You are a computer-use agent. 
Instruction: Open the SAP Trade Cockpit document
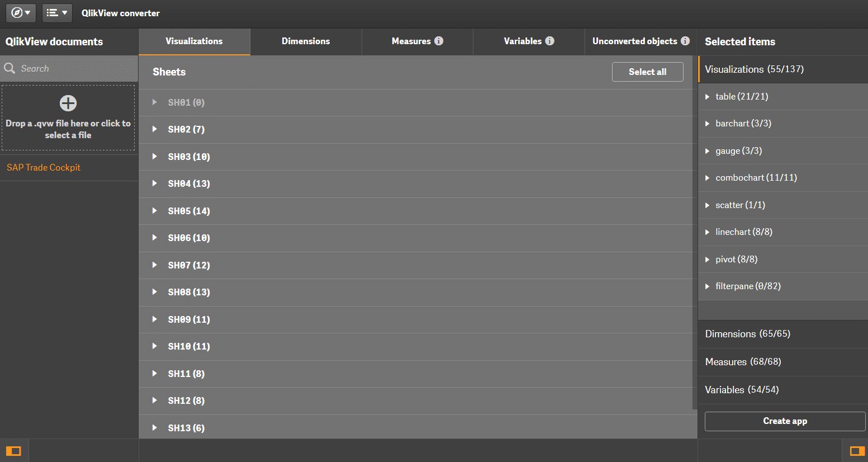(x=44, y=167)
